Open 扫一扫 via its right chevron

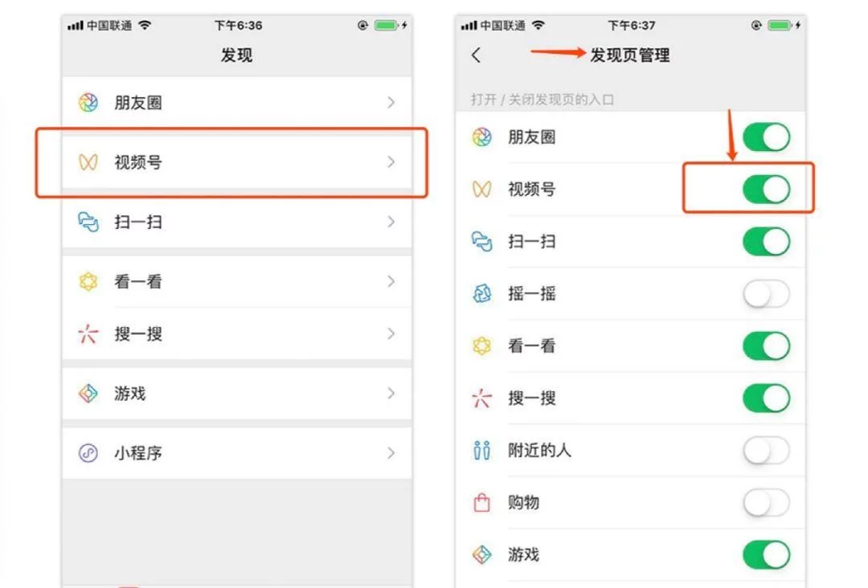coord(391,222)
